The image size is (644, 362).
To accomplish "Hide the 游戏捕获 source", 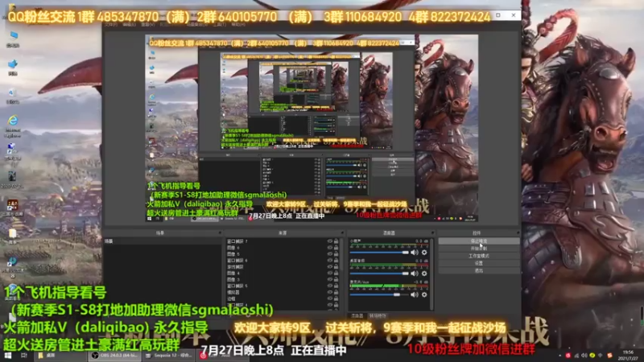I will (x=330, y=266).
